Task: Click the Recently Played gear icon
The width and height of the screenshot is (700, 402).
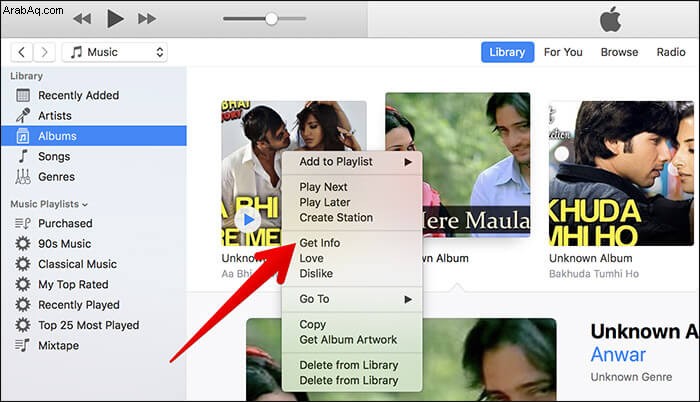Action: [23, 305]
